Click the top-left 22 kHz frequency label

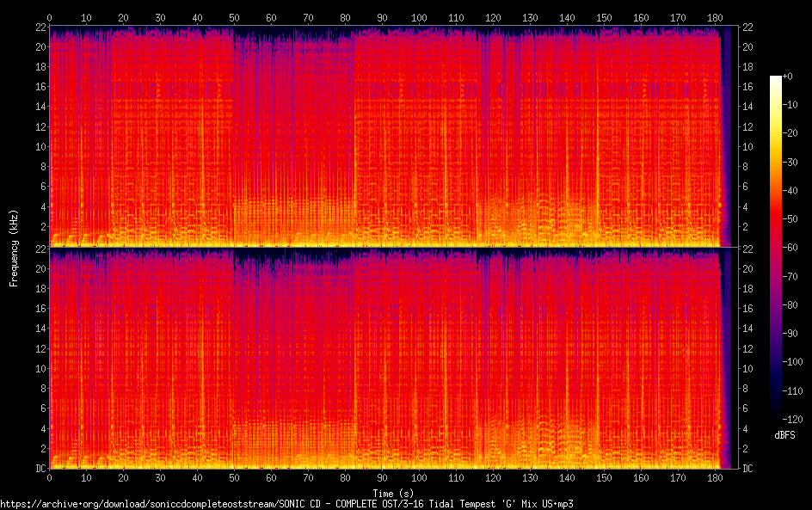pyautogui.click(x=39, y=28)
